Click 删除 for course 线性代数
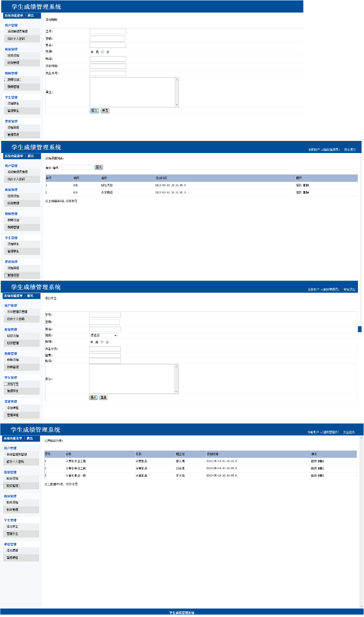 tap(306, 185)
